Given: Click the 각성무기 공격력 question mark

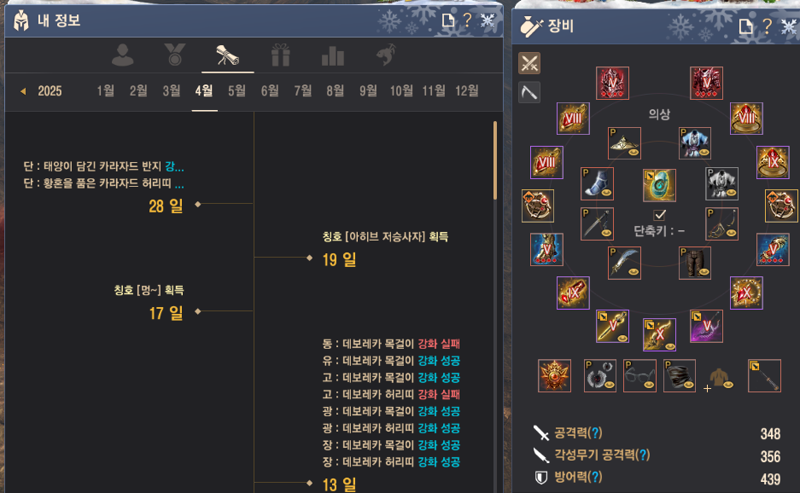Looking at the screenshot, I should point(643,455).
